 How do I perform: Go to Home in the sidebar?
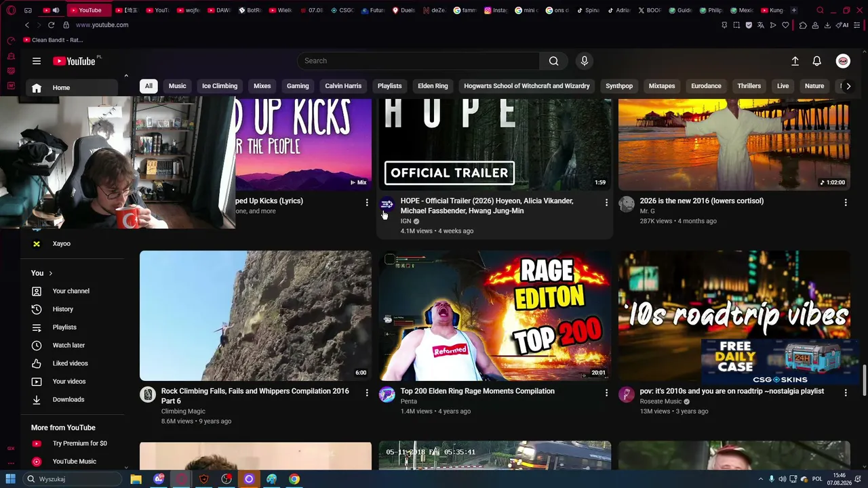tap(73, 88)
